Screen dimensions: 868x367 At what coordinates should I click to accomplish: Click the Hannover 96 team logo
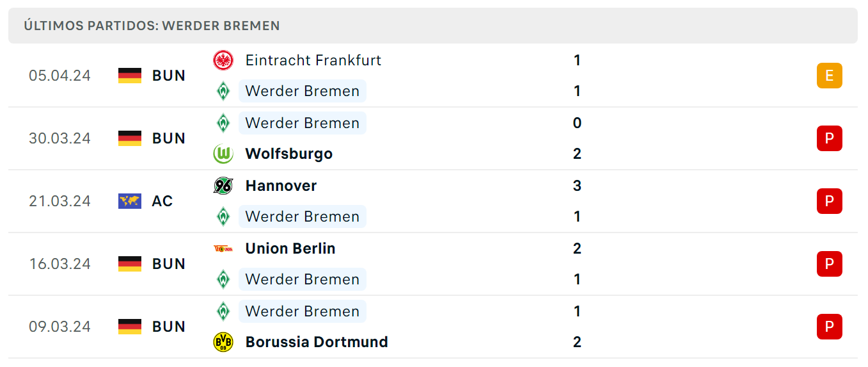click(x=223, y=186)
